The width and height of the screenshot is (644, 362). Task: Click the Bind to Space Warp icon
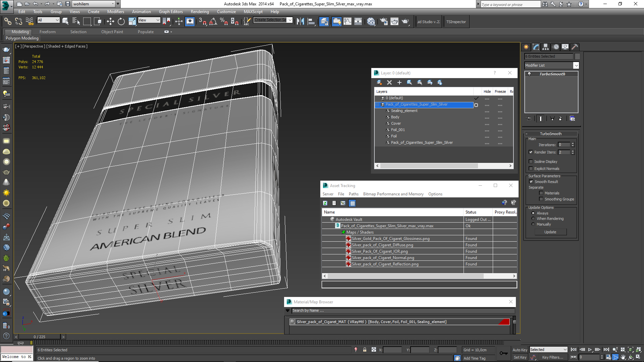(30, 22)
